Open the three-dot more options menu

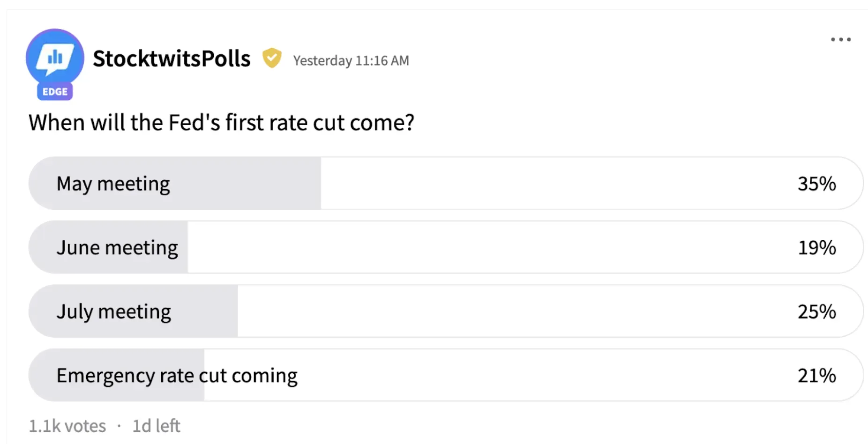click(x=840, y=40)
